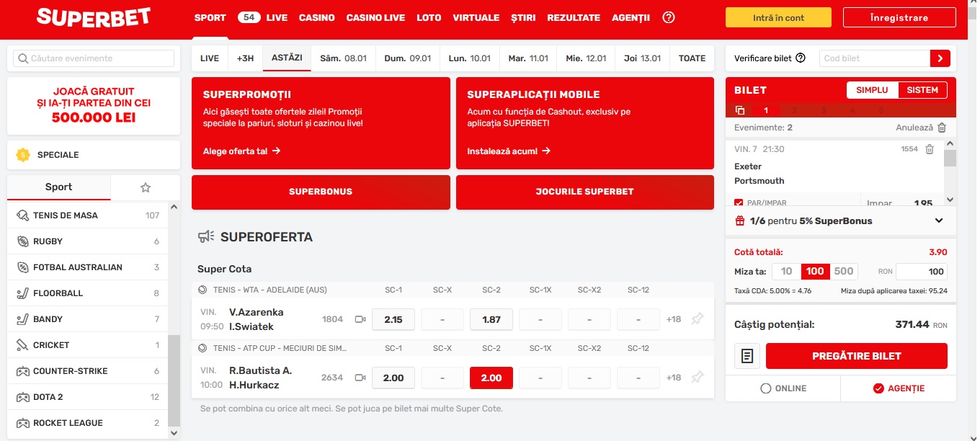Screen dimensions: 980x441
Task: Select the Online radio option
Action: point(766,388)
